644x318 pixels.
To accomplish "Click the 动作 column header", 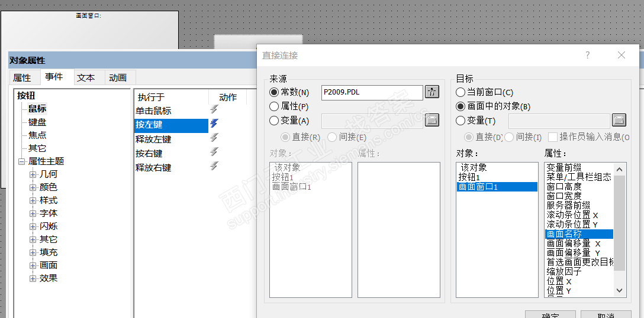I will (227, 97).
